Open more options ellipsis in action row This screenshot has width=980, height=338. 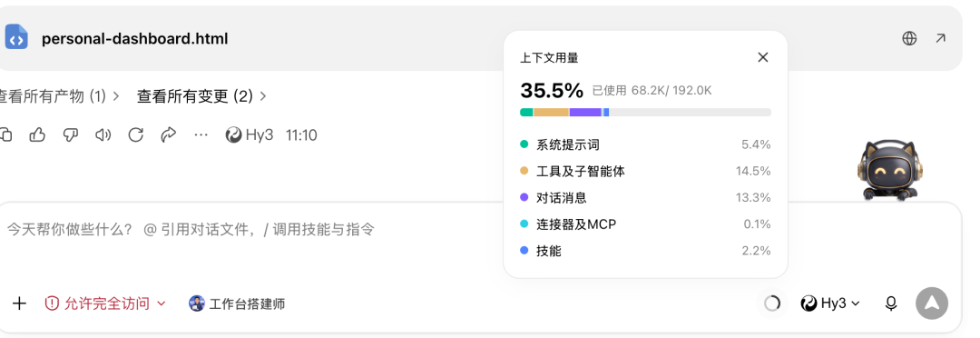point(201,134)
